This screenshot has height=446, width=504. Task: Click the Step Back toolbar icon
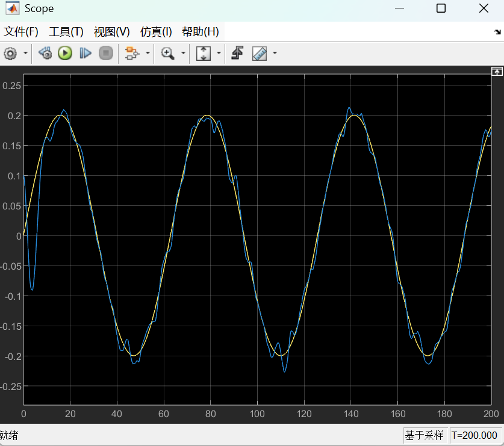[x=45, y=54]
